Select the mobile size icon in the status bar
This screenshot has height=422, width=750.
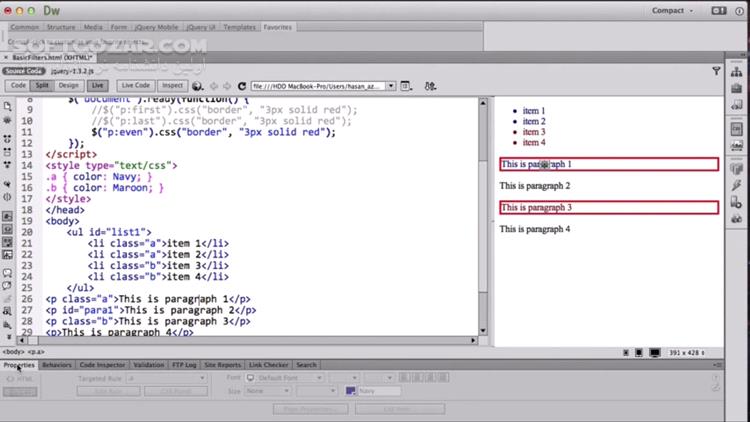626,353
